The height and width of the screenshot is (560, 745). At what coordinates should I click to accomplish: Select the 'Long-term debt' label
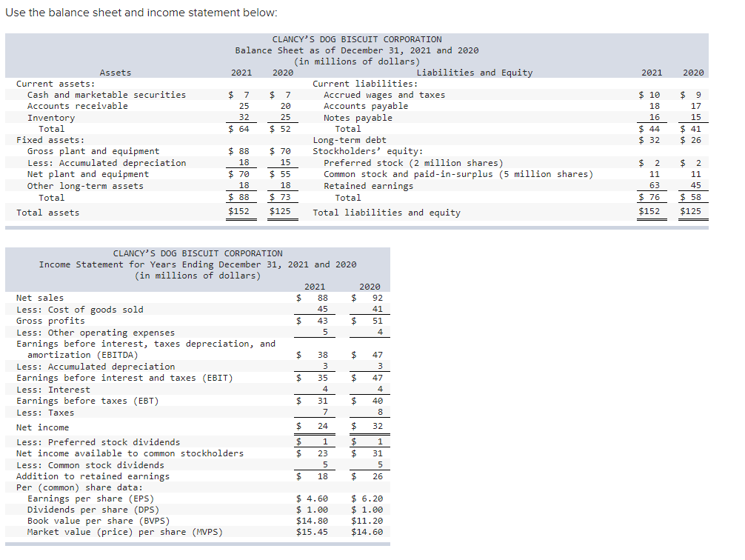(x=350, y=140)
